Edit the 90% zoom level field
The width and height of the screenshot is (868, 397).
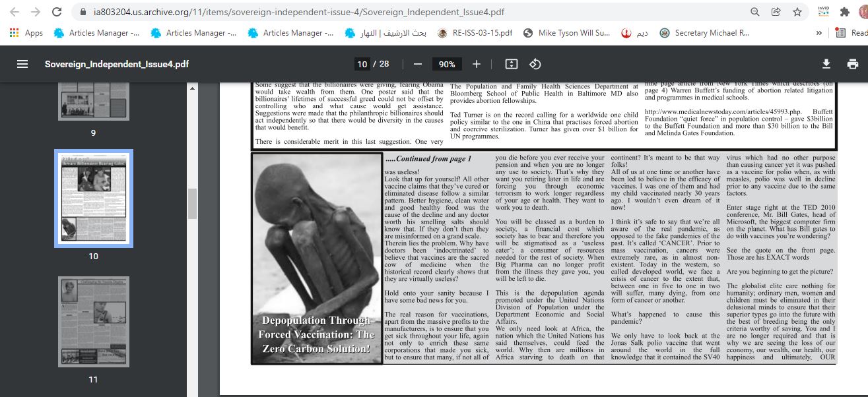(x=447, y=64)
